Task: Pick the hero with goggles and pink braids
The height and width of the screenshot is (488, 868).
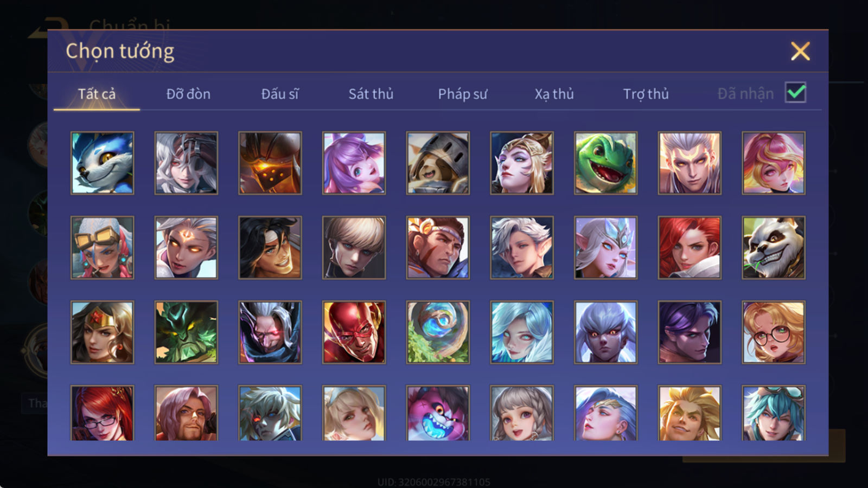Action: coord(102,248)
